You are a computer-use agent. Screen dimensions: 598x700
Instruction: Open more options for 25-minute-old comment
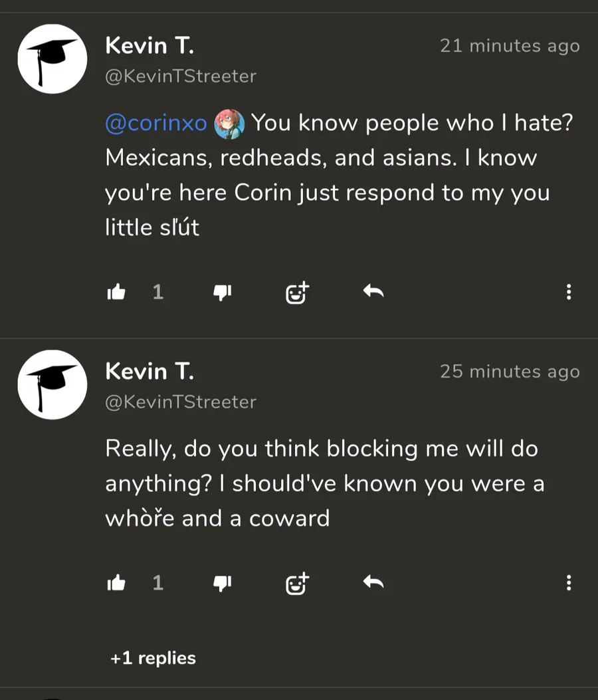[569, 583]
